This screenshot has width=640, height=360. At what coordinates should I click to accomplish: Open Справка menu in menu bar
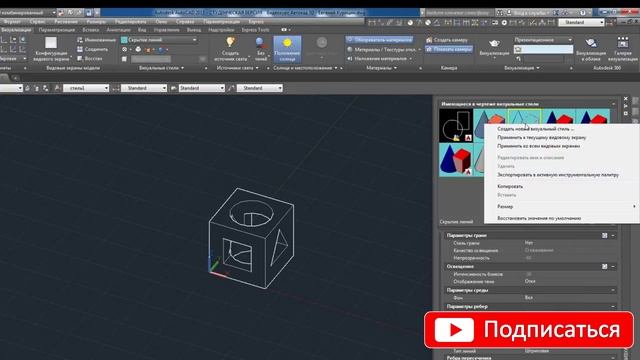pos(185,22)
